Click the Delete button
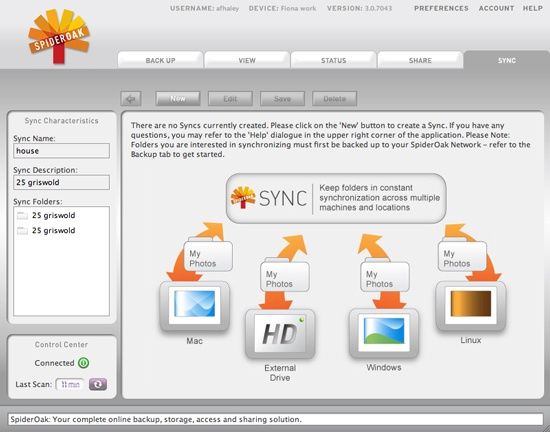Screen dimensions: 550x432 335,99
